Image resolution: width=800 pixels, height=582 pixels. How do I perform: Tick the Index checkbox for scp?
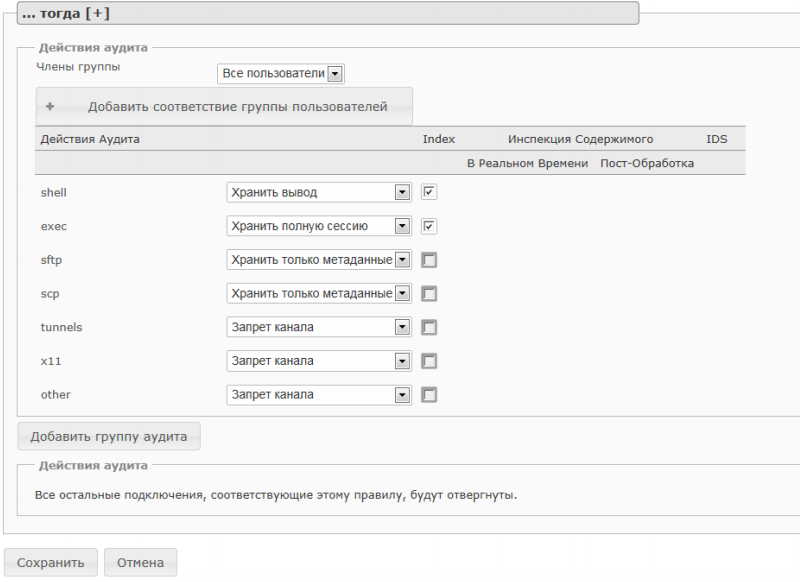[x=429, y=294]
